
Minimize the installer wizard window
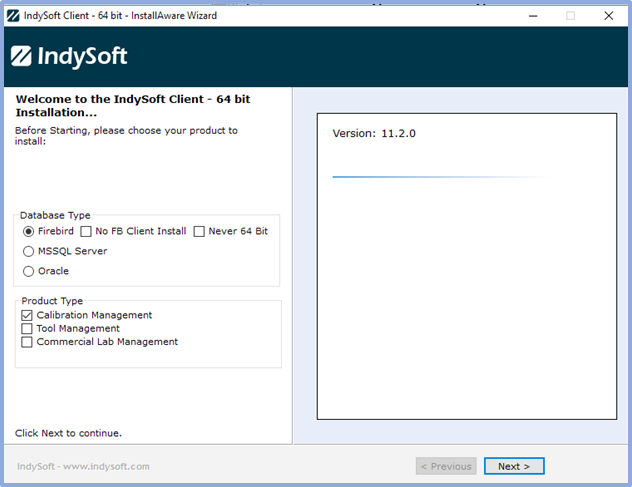point(530,16)
